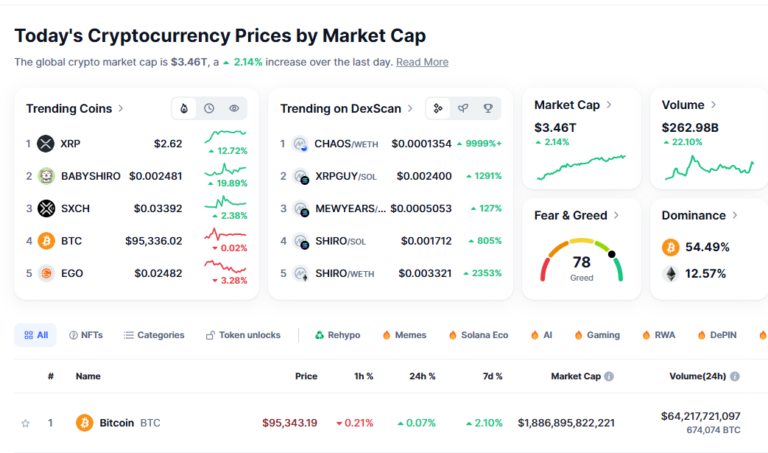Open the Memes category filter
768x453 pixels.
[403, 335]
